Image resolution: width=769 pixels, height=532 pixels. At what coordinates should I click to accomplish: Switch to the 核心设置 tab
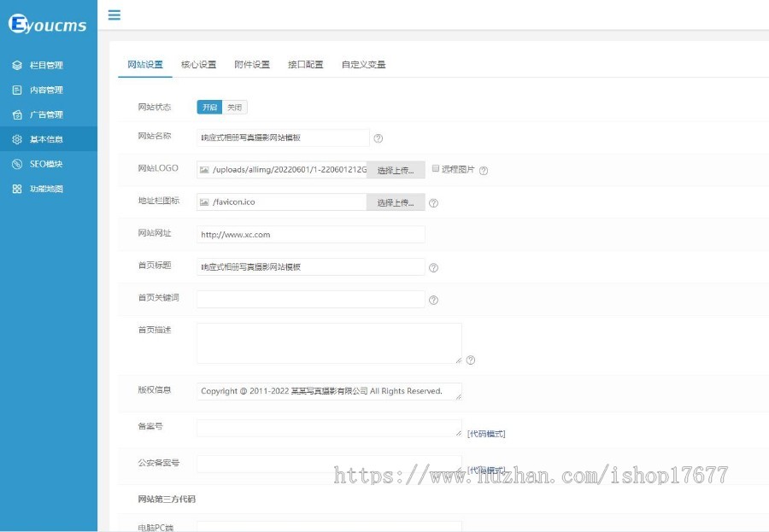[198, 64]
